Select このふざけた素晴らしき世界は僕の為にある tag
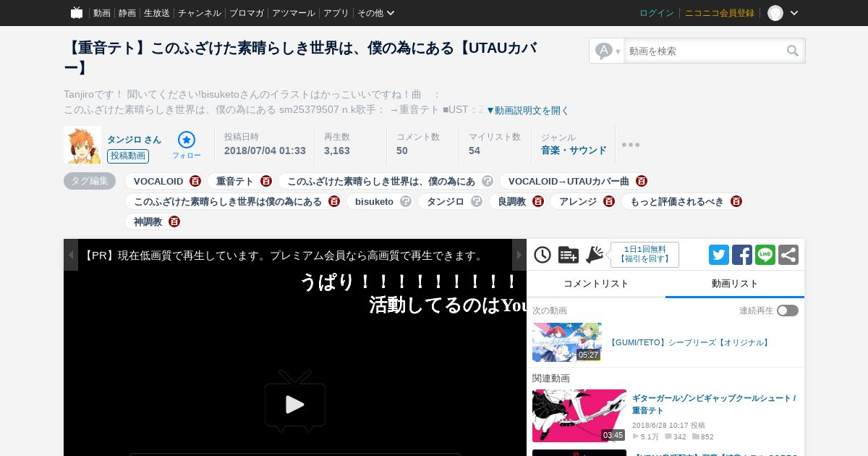The image size is (868, 456). click(x=228, y=201)
